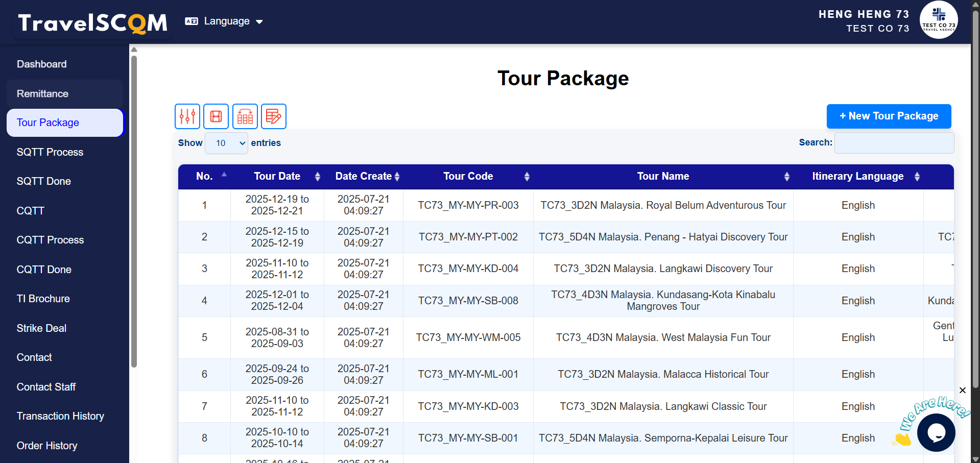Click the Search input field
The width and height of the screenshot is (980, 463).
(894, 143)
